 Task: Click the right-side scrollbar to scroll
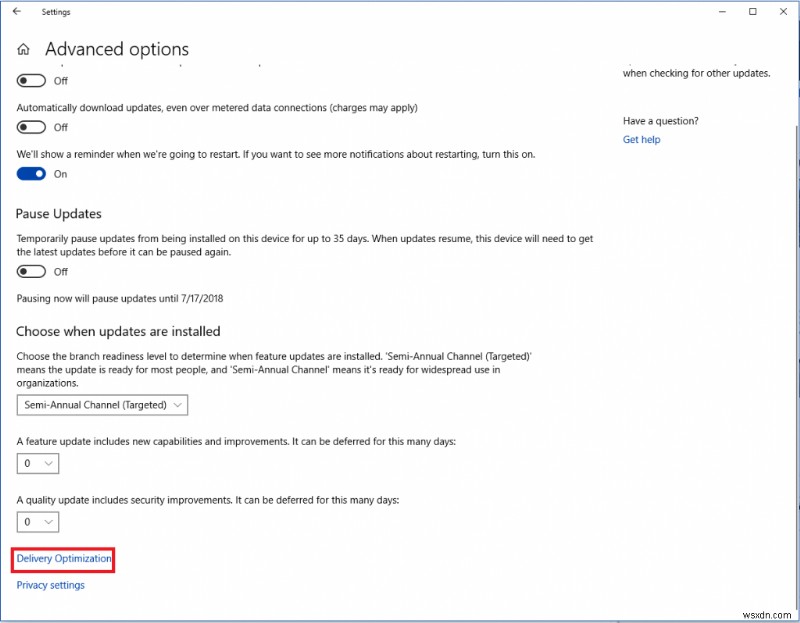(793, 300)
